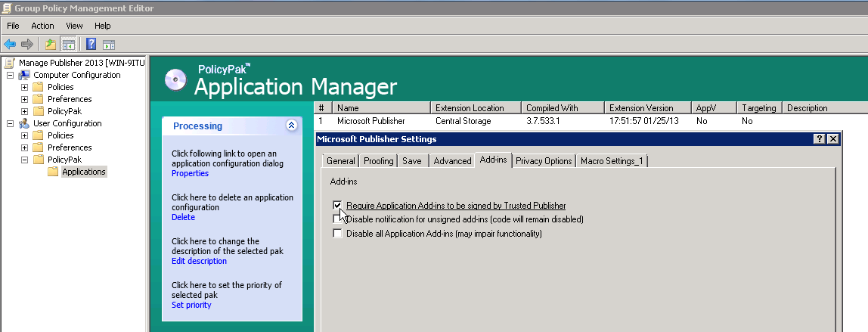
Task: Collapse the Processing panel chevron
Action: (292, 126)
